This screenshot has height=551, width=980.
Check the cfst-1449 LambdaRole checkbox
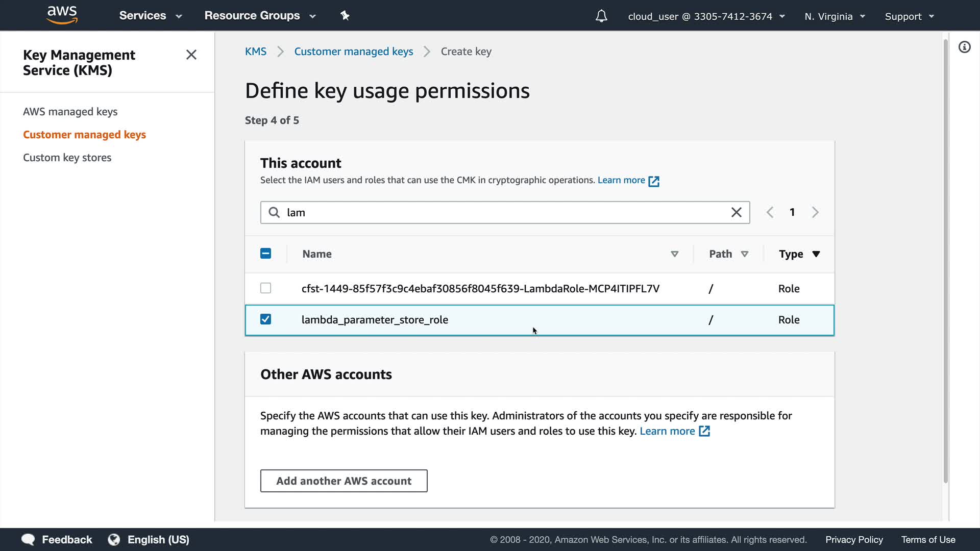point(265,288)
